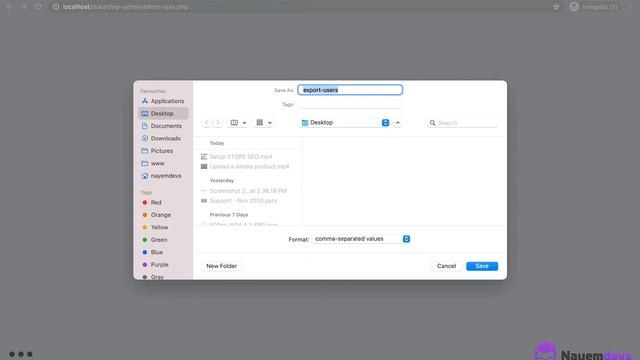The width and height of the screenshot is (640, 360).
Task: Open the Desktop location popup menu
Action: [344, 122]
